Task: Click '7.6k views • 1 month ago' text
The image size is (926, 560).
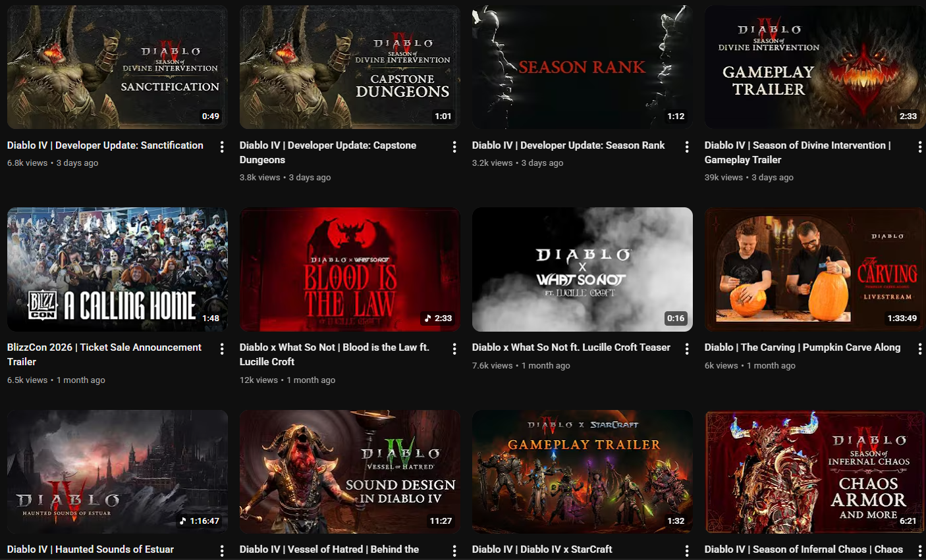Action: pos(521,366)
